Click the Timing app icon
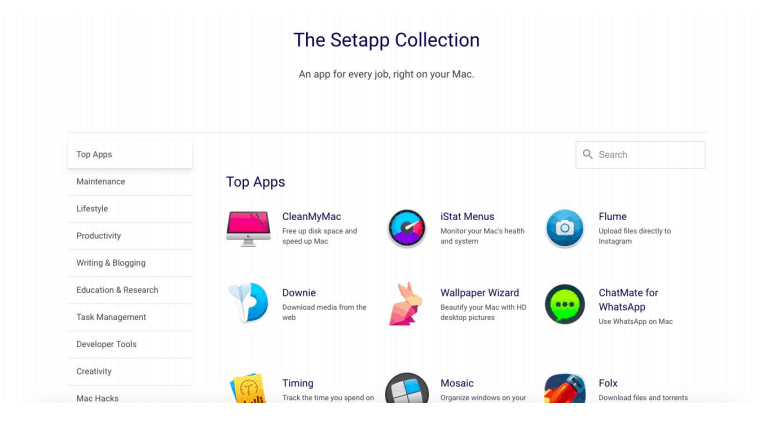This screenshot has width=760, height=428. 248,388
